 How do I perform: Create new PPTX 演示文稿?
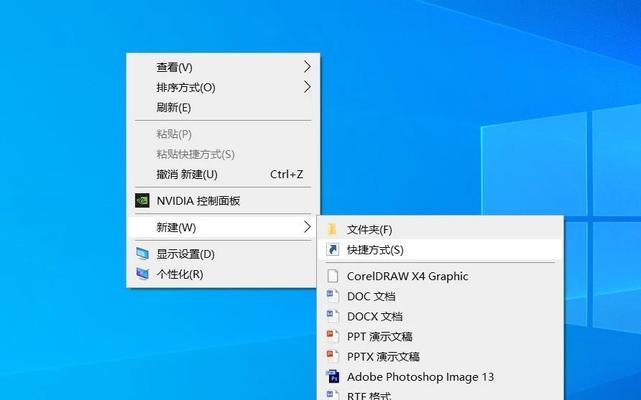coord(440,356)
